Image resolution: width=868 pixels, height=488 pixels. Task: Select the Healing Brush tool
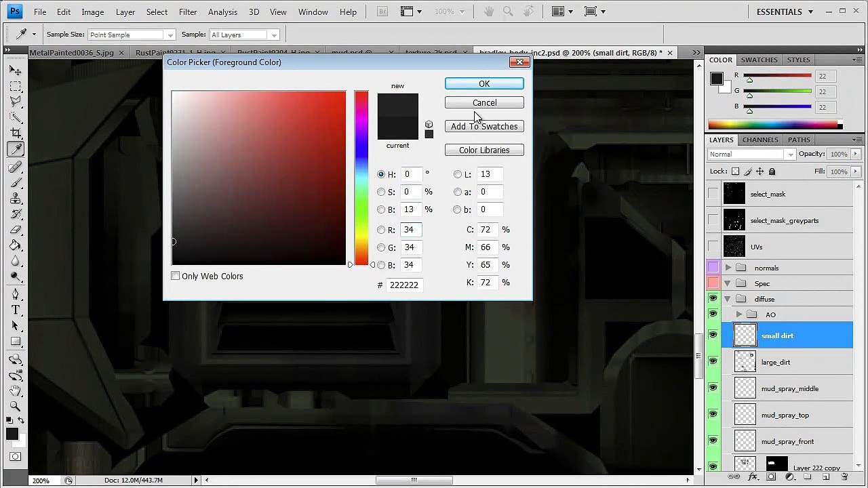(x=16, y=167)
